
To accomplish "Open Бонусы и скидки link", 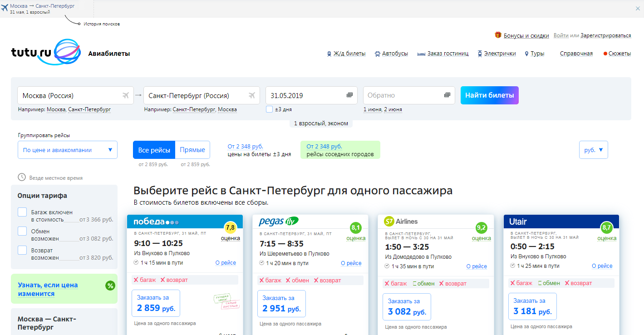I will 526,35.
